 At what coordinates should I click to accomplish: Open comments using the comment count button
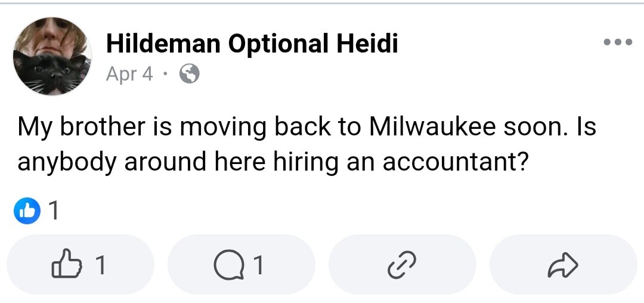click(241, 264)
